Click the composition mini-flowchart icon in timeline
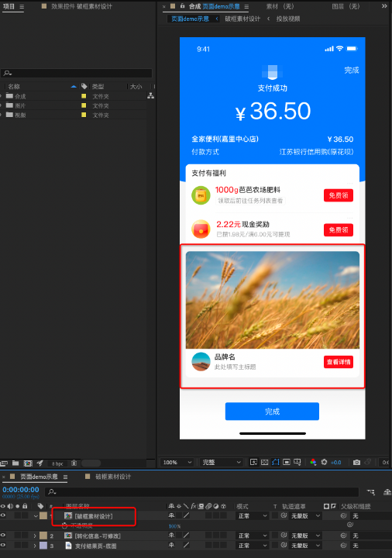 click(371, 492)
